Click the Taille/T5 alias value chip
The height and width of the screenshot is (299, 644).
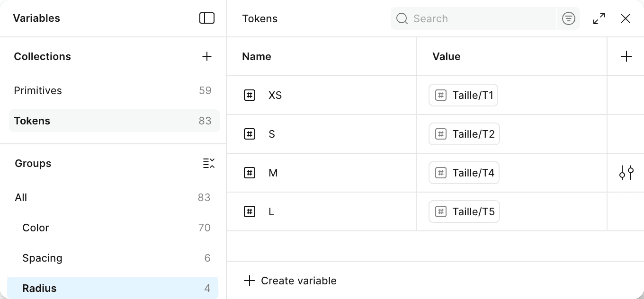pyautogui.click(x=464, y=212)
